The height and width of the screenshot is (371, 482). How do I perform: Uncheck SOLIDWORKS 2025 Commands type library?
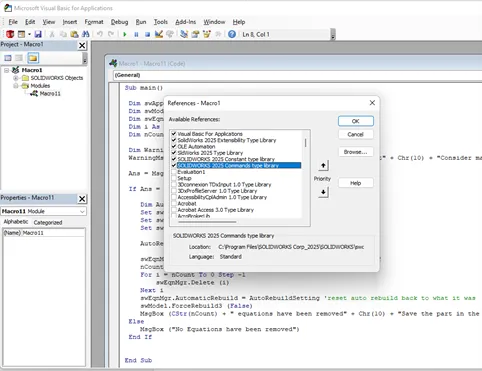(x=174, y=165)
